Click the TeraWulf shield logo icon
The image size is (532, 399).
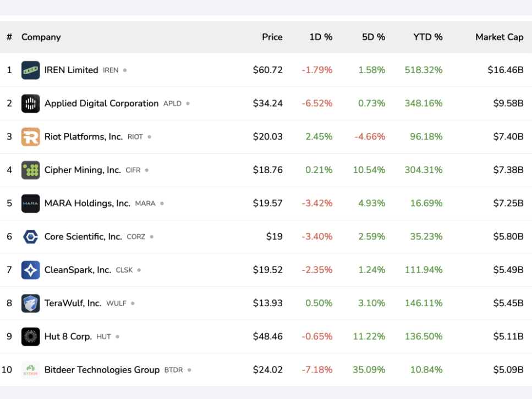click(x=31, y=303)
